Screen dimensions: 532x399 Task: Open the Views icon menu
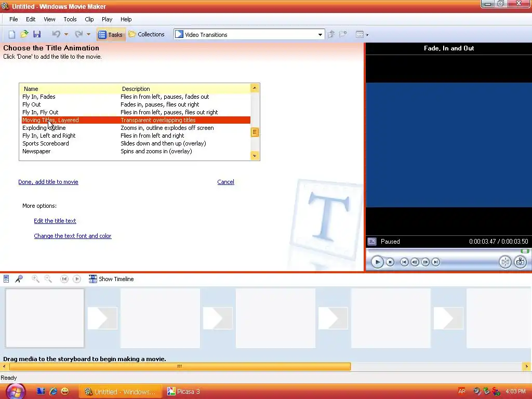[x=362, y=35]
